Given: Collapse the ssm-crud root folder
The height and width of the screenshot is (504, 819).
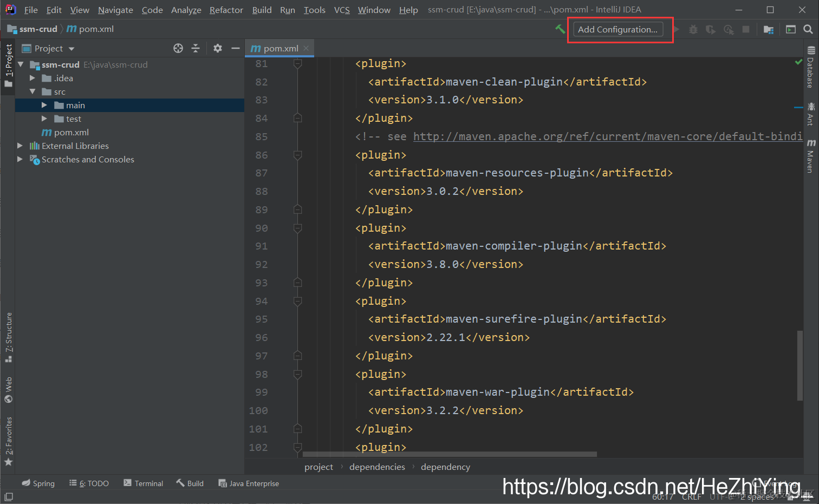Looking at the screenshot, I should [x=21, y=64].
